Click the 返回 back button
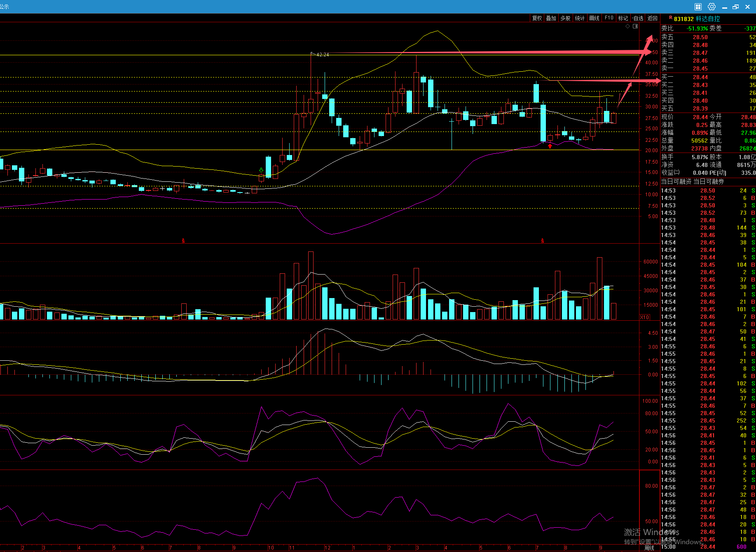Screen dimensions: 756x552 [653, 18]
